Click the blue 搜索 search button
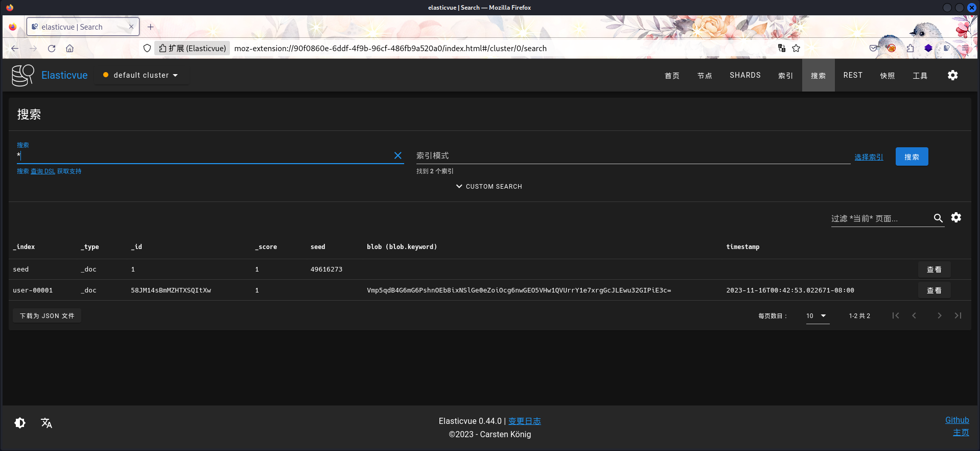The height and width of the screenshot is (451, 980). point(912,156)
